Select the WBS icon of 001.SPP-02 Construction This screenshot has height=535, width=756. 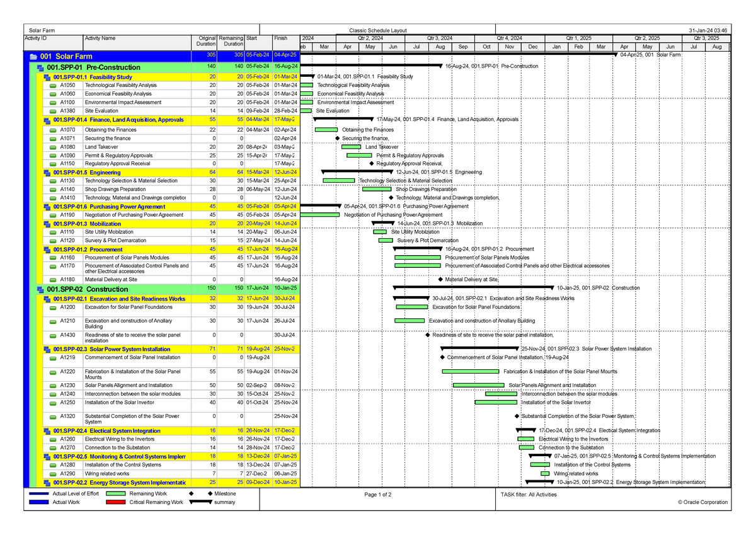[39, 289]
